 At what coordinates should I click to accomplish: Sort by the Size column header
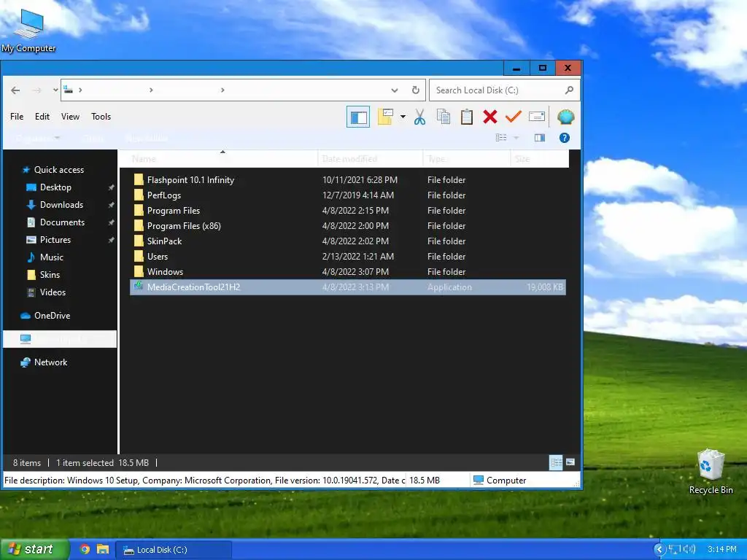pos(540,158)
